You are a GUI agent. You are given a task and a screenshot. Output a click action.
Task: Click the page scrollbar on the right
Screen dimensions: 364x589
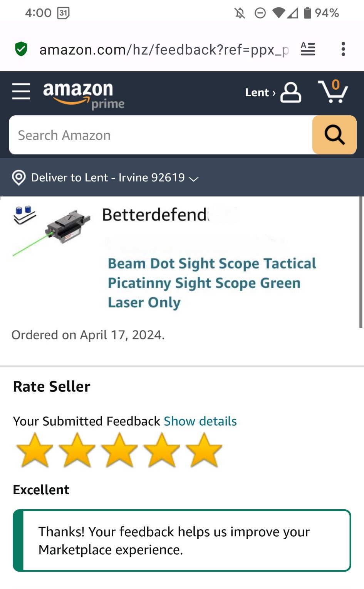[x=361, y=262]
